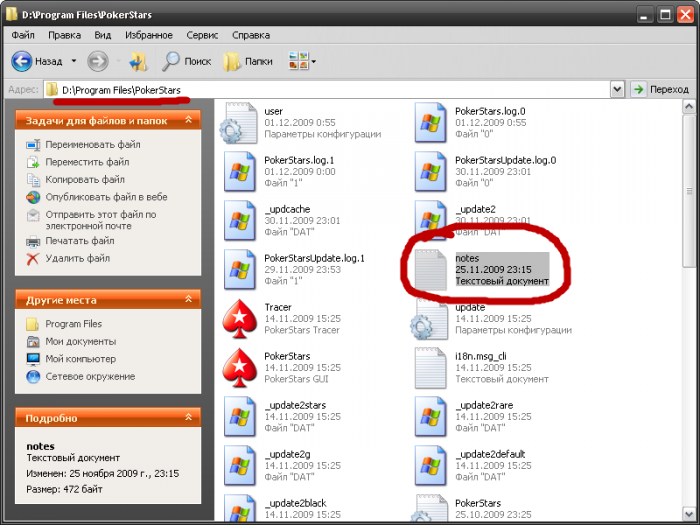
Task: Select the PokerStarsUpdate.log.1 file icon
Action: [x=239, y=270]
